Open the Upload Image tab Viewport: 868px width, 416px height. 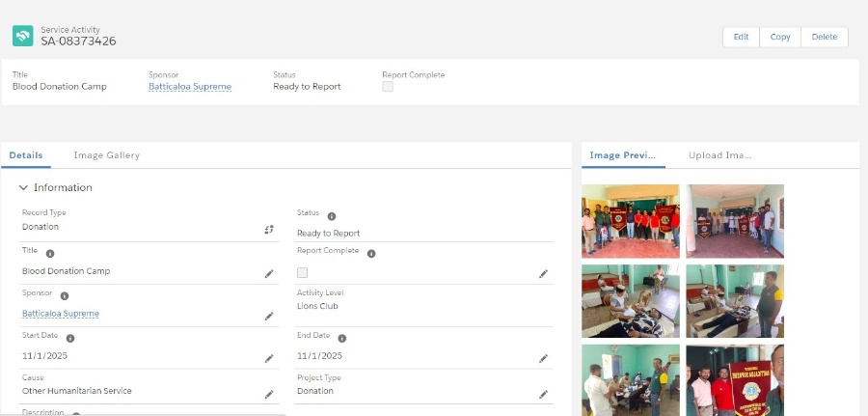(x=719, y=155)
